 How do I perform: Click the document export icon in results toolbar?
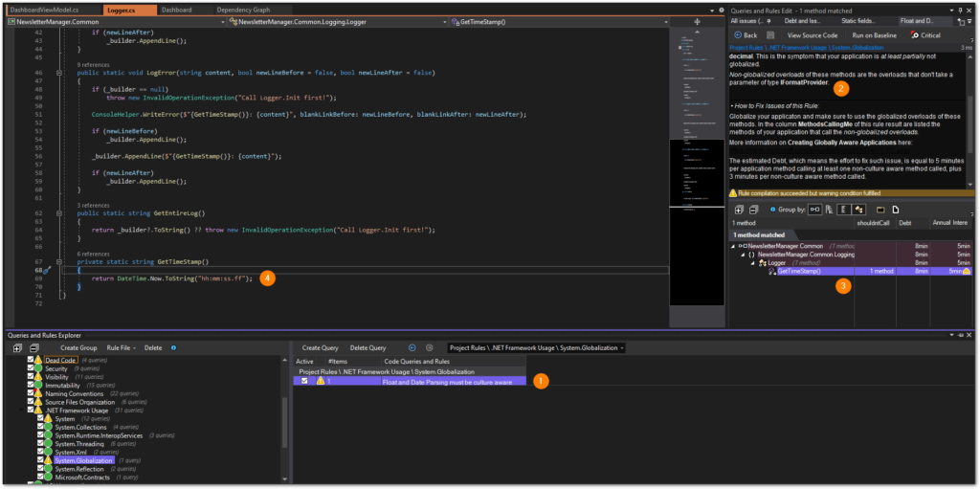click(x=895, y=210)
